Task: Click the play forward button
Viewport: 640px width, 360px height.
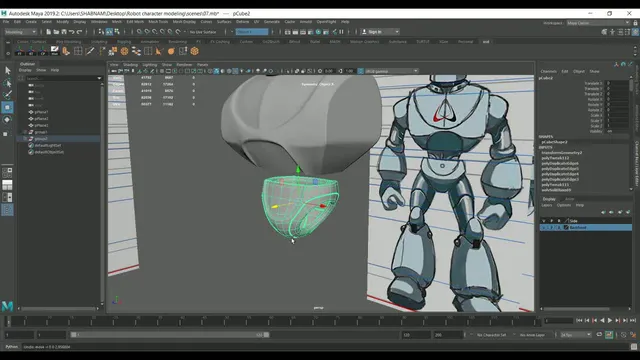Action: click(610, 320)
